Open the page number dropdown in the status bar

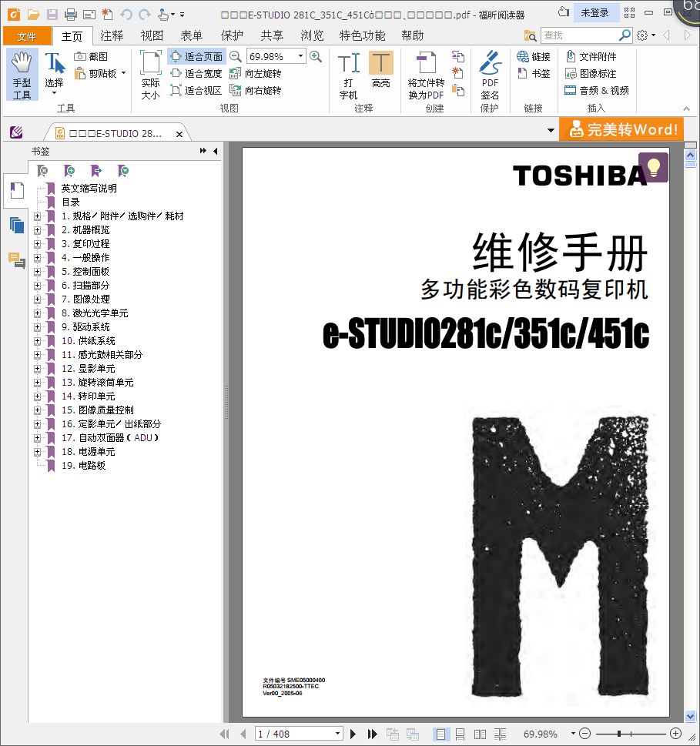click(337, 734)
